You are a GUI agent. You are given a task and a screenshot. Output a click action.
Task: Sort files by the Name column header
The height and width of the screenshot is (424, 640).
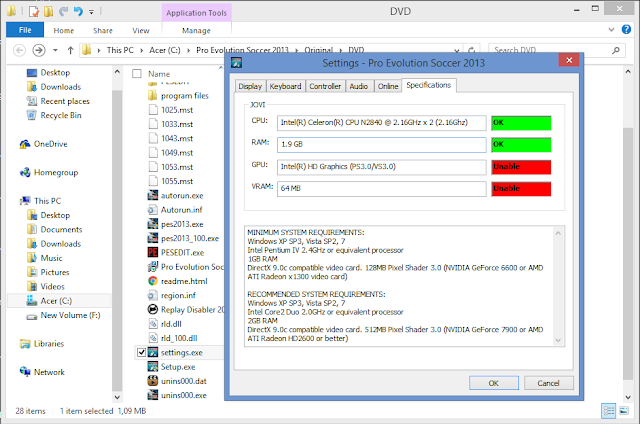pyautogui.click(x=159, y=74)
